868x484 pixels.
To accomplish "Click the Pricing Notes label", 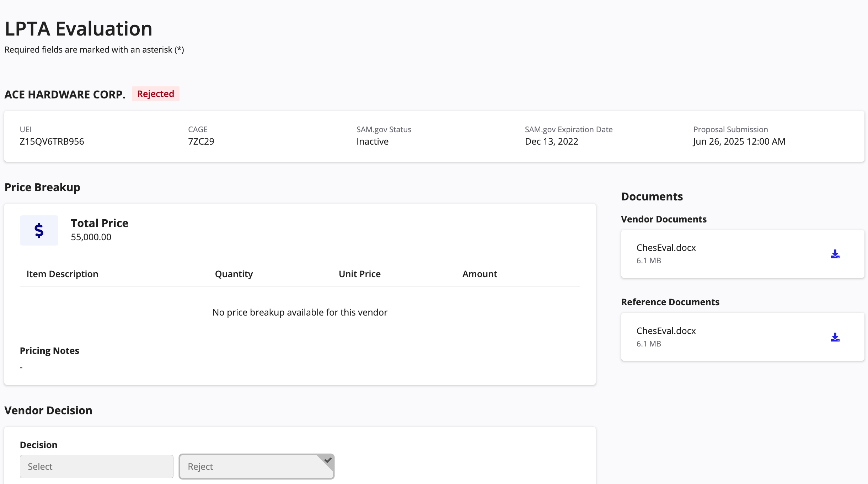I will coord(49,351).
